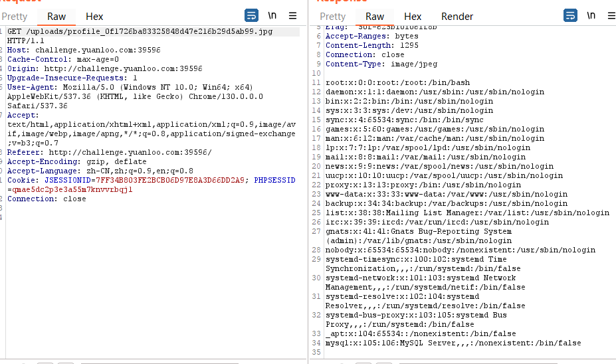The image size is (616, 364).
Task: Open Response pane hamburger options menu
Action: click(x=611, y=16)
